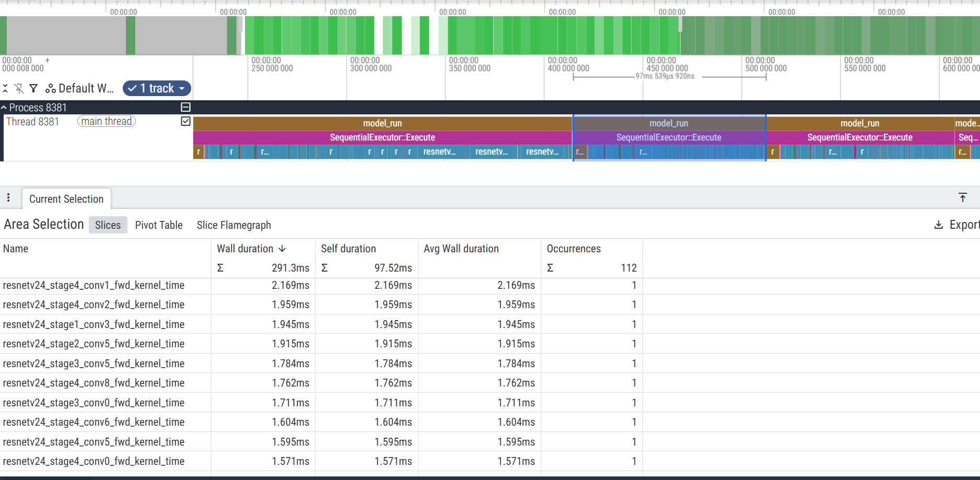Uncheck the Thread 8381 track checkbox
Image resolution: width=980 pixels, height=480 pixels.
tap(185, 121)
